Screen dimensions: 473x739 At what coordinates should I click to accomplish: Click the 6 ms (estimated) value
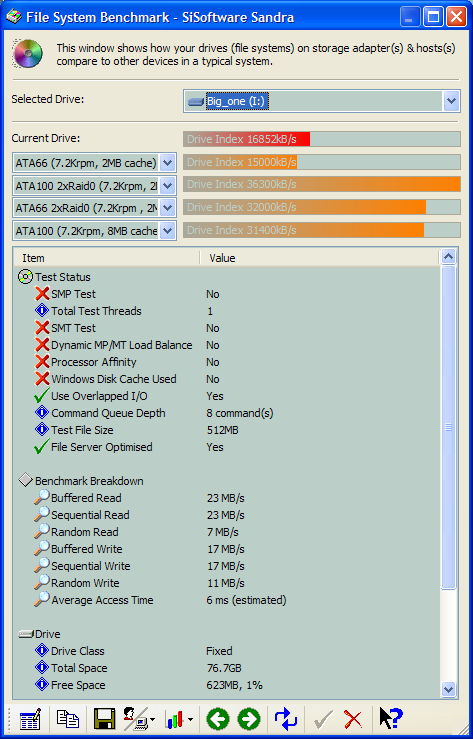(246, 600)
